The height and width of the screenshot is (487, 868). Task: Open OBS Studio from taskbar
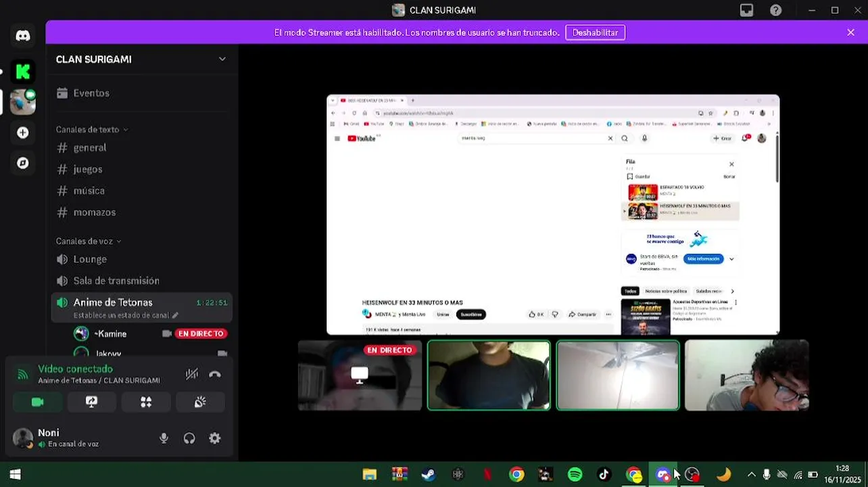pos(692,475)
